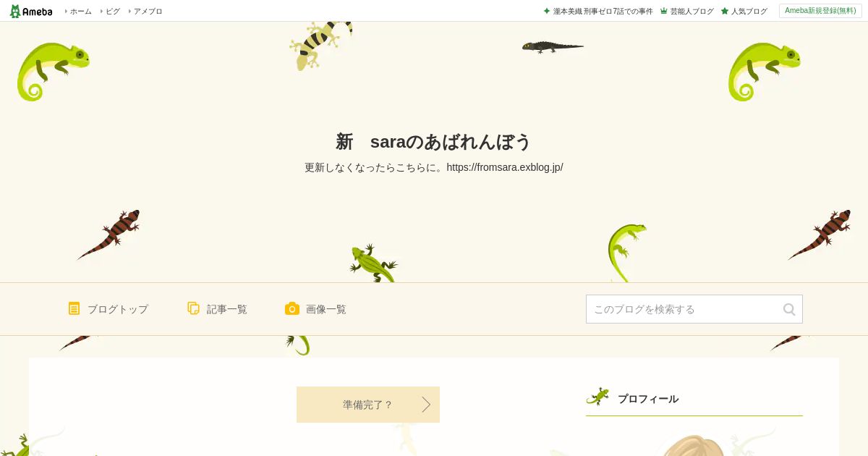Click the star icon beside 人気ブログ

(724, 11)
